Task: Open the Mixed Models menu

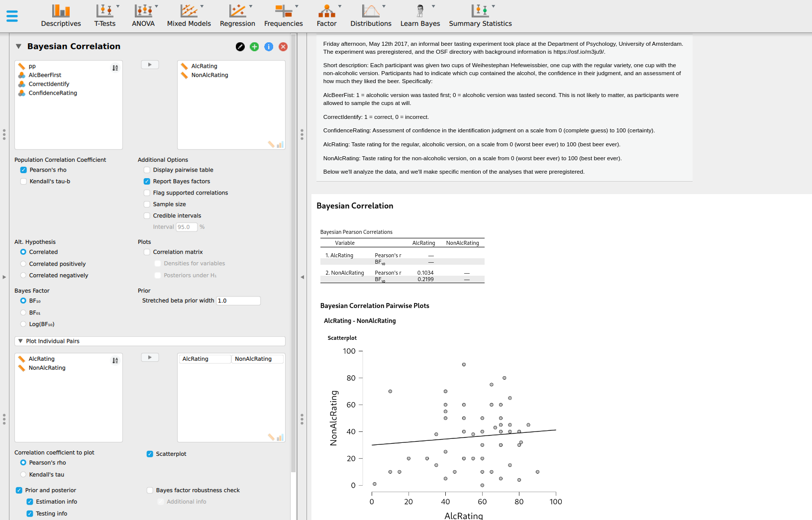Action: click(x=189, y=15)
